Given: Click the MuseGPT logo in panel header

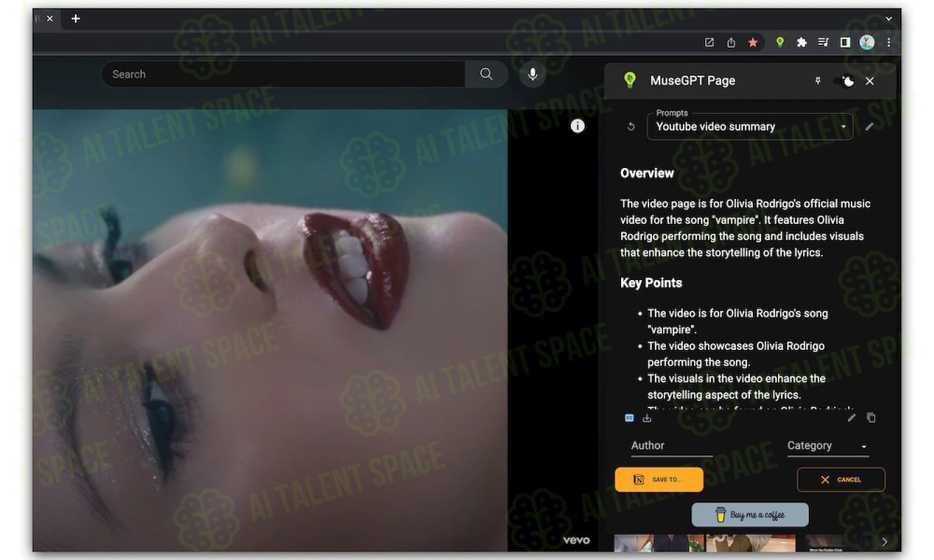Looking at the screenshot, I should [x=630, y=80].
